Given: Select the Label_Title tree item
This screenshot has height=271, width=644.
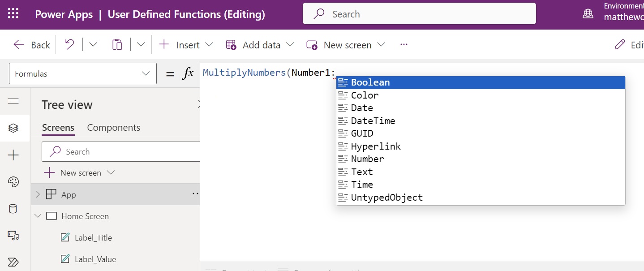Looking at the screenshot, I should click(93, 237).
